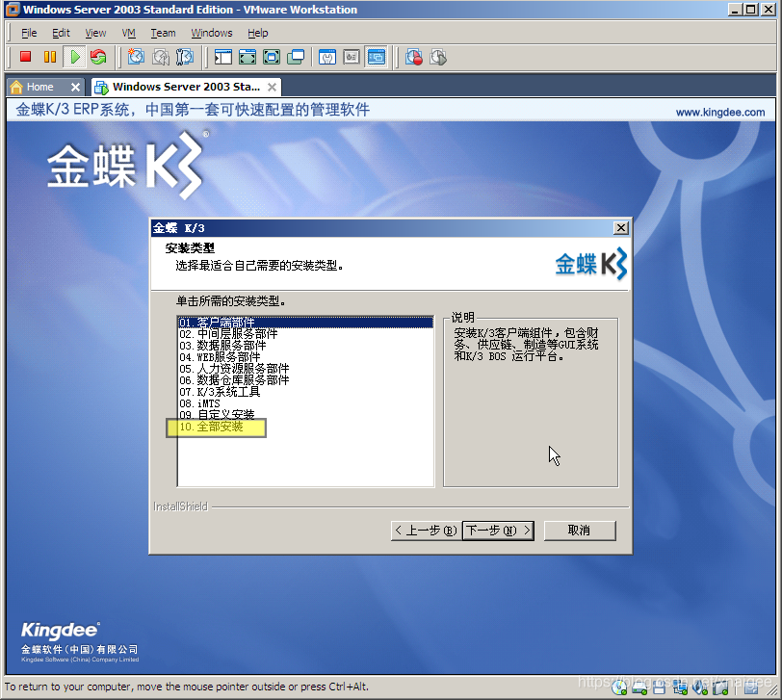Open the VM menu
Image resolution: width=782 pixels, height=700 pixels.
[129, 33]
